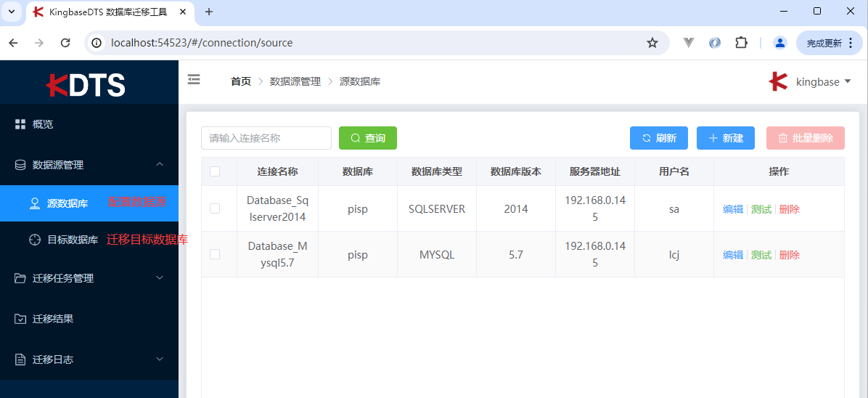Viewport: 868px width, 398px height.
Task: Reload the page using refresh icon
Action: click(65, 43)
